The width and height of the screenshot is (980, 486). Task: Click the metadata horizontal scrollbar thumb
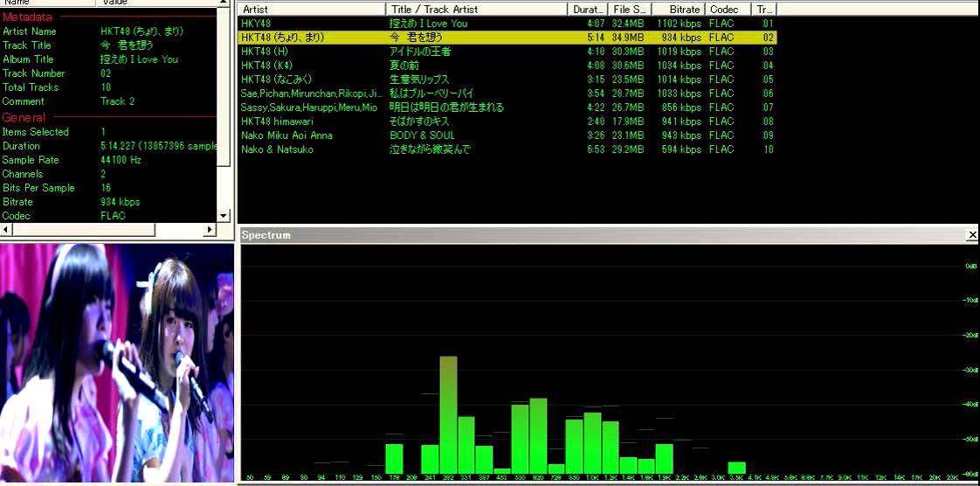(83, 230)
